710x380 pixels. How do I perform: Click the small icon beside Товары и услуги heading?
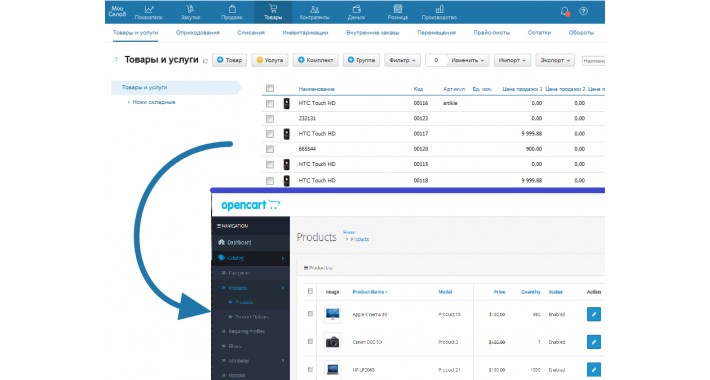pos(205,61)
